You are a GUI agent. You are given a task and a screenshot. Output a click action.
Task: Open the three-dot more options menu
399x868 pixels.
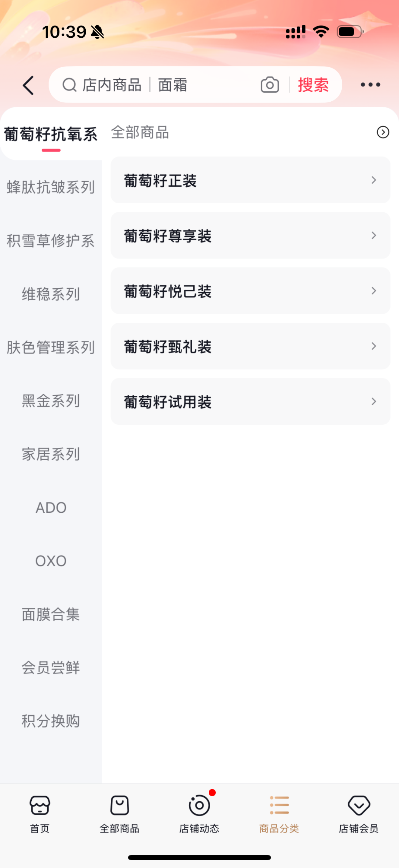[370, 85]
